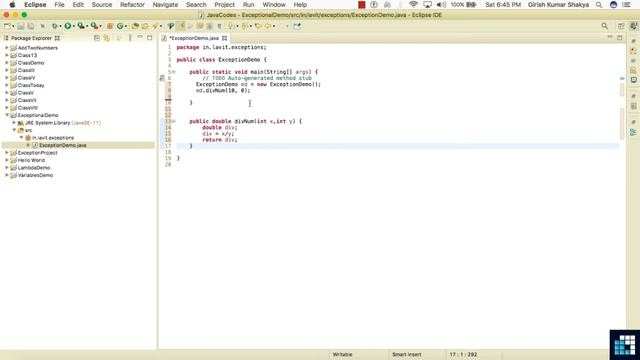Select the ExceptionDemo.java editor tab

[x=194, y=38]
